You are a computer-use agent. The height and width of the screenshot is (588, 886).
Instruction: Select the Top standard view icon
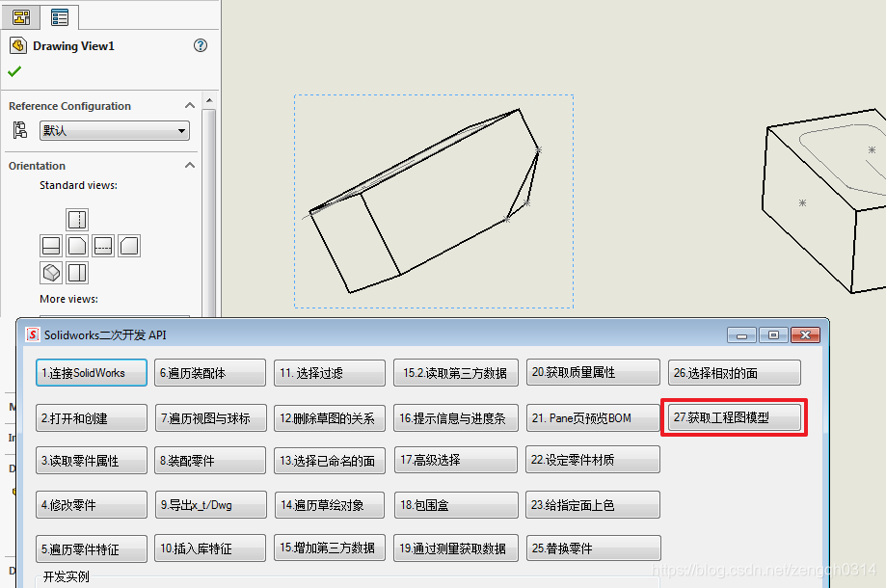point(77,219)
